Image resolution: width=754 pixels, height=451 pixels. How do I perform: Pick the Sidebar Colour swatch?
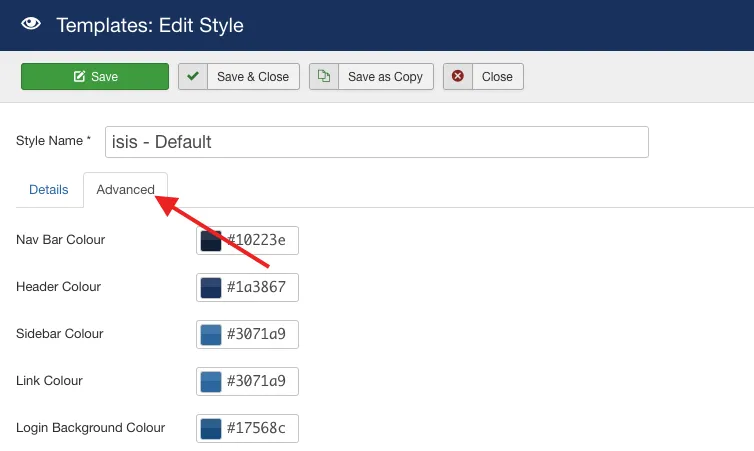click(x=211, y=334)
